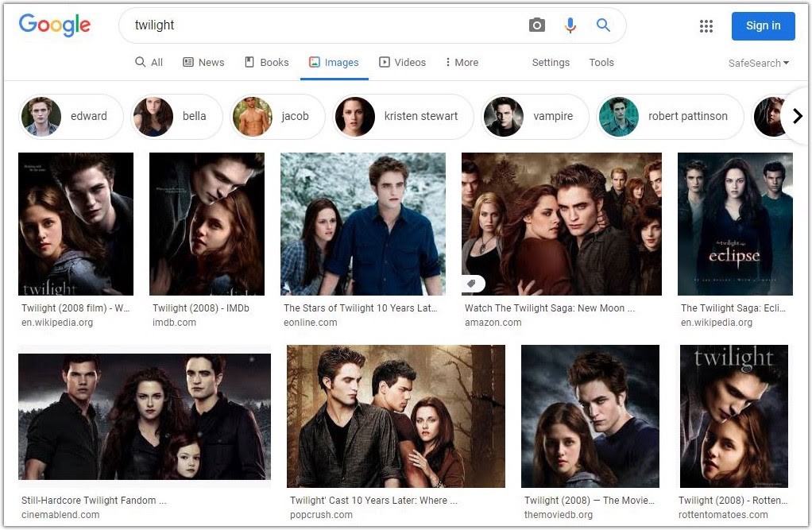Switch to the News tab
Image resolution: width=812 pixels, height=530 pixels.
pyautogui.click(x=203, y=63)
